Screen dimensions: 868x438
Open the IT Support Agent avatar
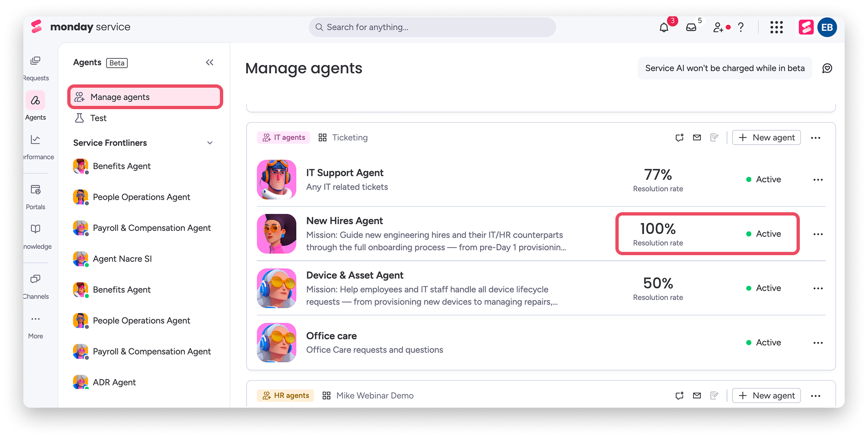click(x=276, y=180)
